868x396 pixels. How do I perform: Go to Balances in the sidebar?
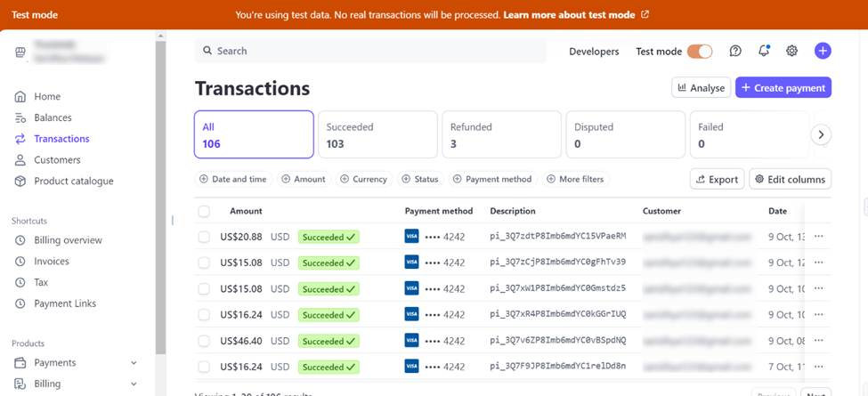tap(53, 117)
